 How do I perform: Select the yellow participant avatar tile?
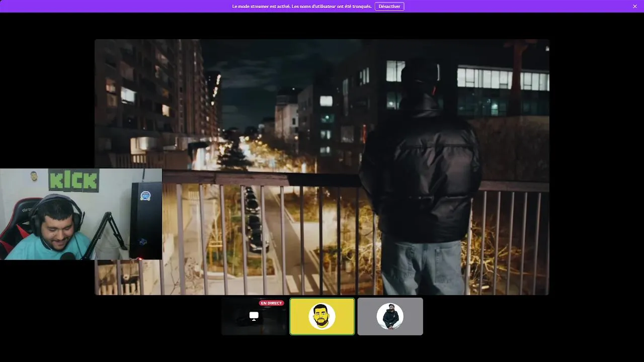coord(322,316)
